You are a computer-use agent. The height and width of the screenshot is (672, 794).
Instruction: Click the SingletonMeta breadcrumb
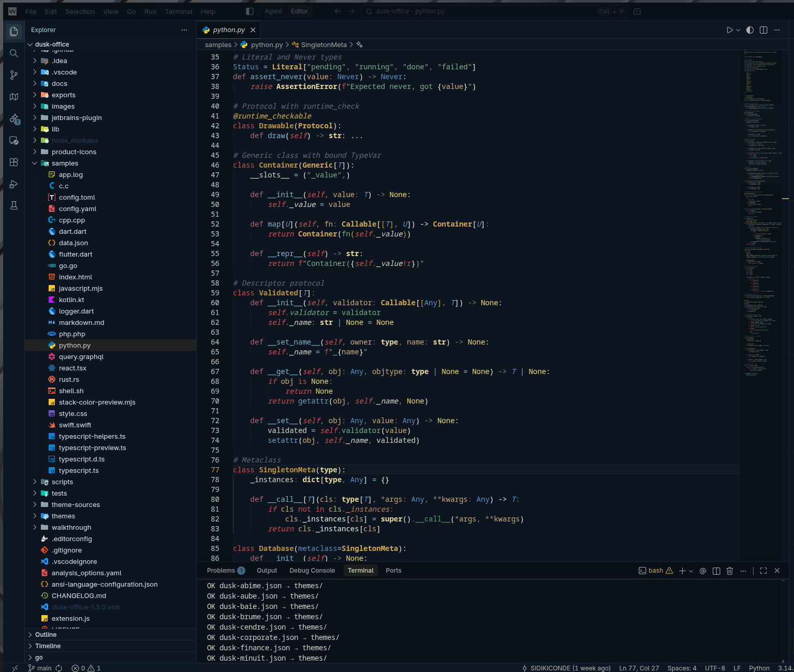click(324, 45)
